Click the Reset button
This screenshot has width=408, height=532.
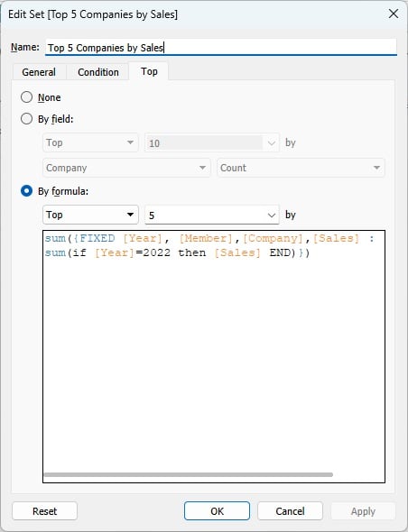[44, 511]
